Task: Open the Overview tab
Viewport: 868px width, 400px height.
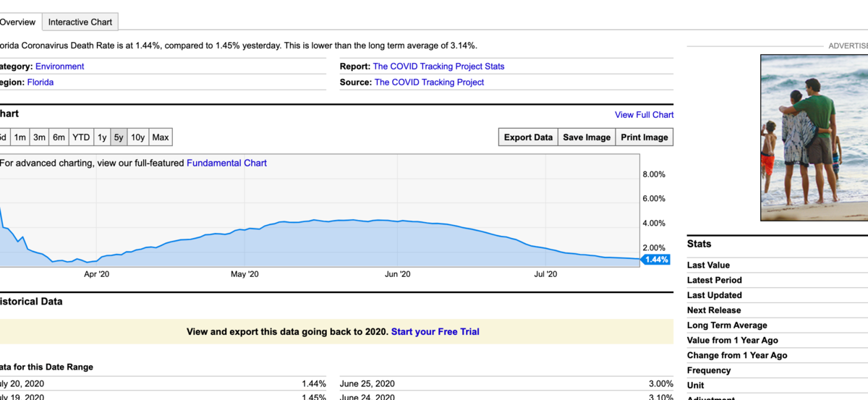Action: coord(18,22)
